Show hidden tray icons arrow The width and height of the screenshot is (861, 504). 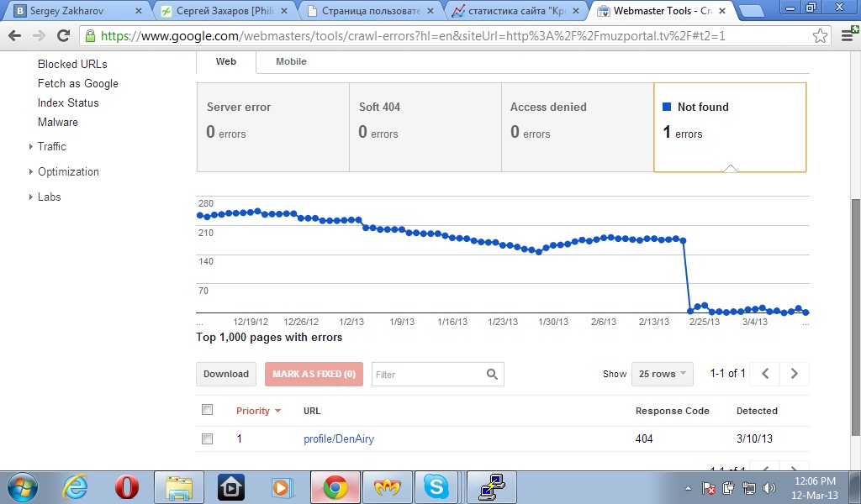click(x=688, y=488)
